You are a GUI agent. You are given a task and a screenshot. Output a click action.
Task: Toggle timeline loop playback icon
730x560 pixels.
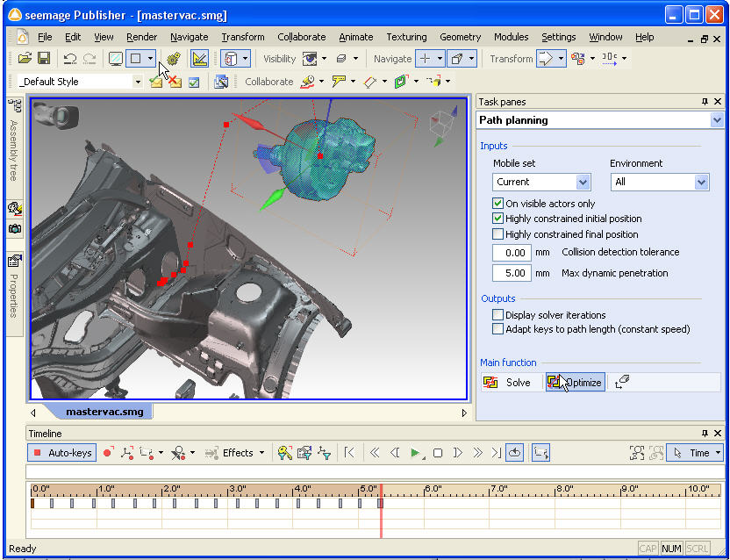pyautogui.click(x=515, y=453)
